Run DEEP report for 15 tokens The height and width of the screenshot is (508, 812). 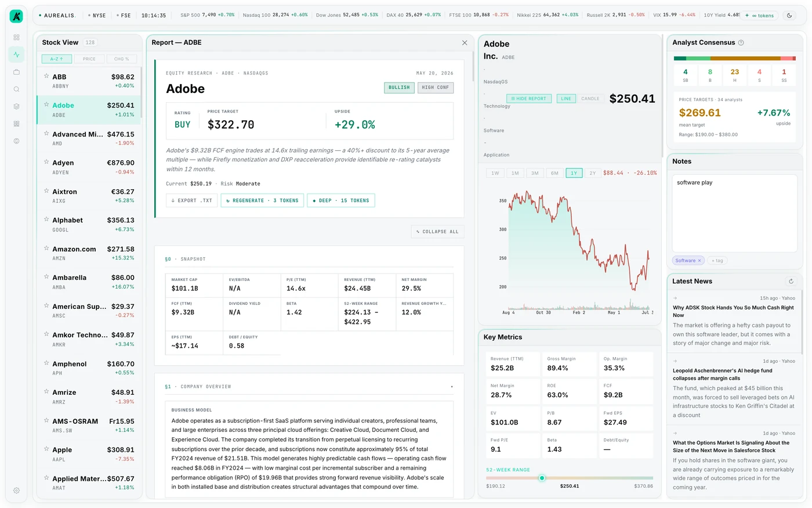[341, 200]
